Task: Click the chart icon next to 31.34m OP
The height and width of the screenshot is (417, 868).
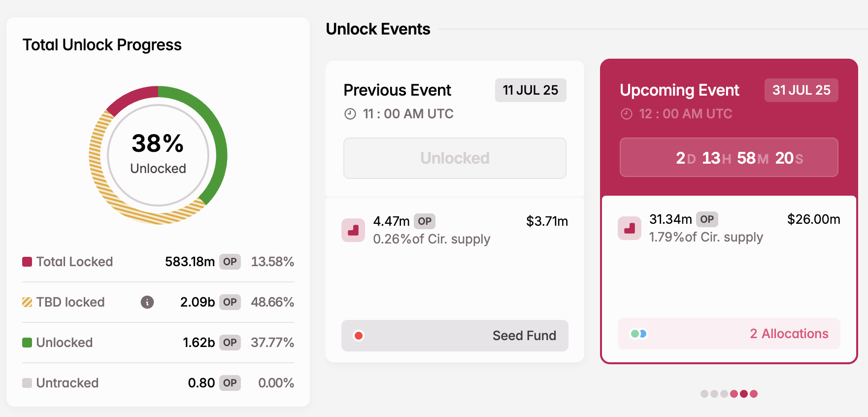Action: pyautogui.click(x=629, y=228)
